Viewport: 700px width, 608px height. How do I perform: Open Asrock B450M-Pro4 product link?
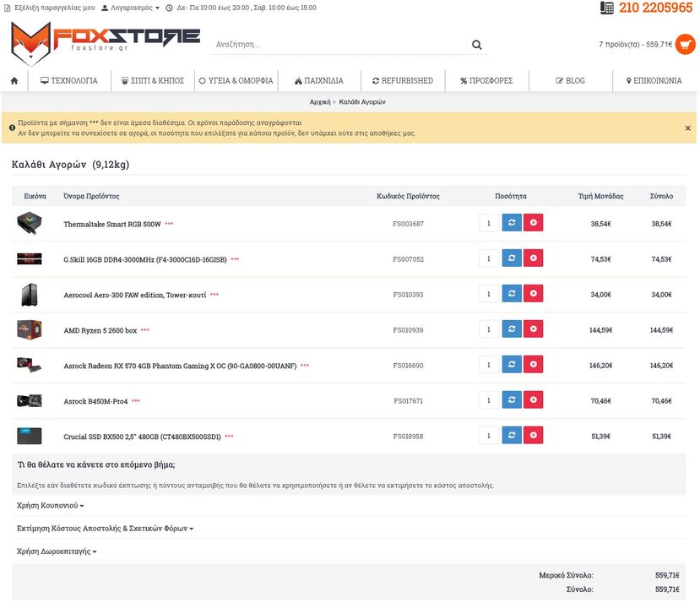95,401
